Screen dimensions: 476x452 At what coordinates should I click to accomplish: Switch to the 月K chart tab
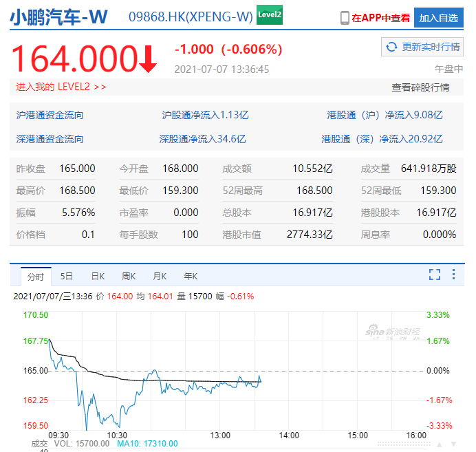coord(160,277)
